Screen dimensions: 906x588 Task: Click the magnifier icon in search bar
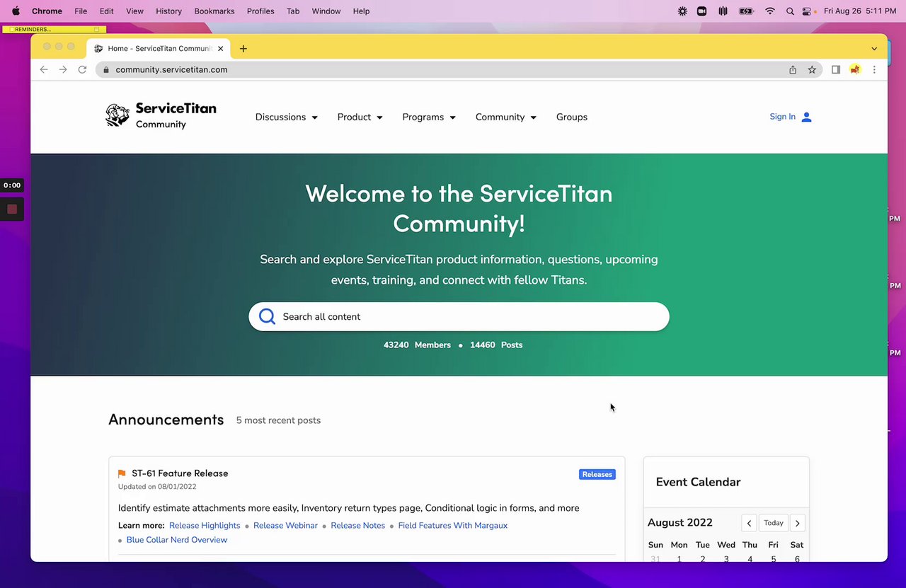[x=267, y=316]
